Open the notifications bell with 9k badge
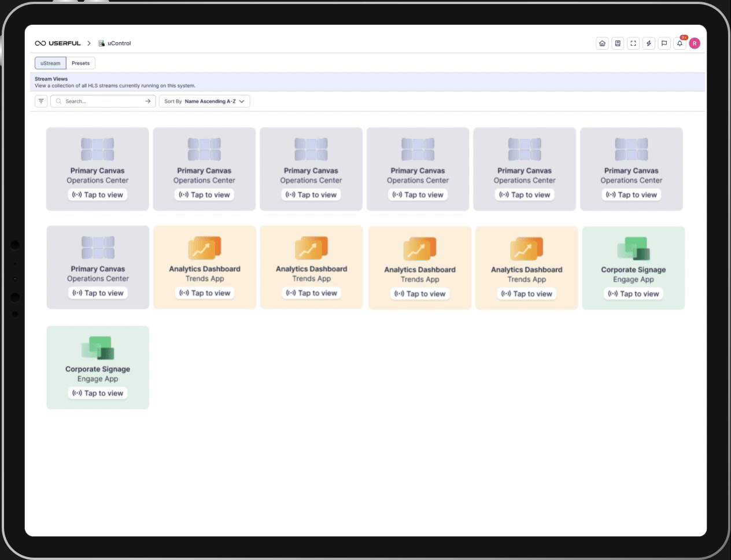The width and height of the screenshot is (731, 560). click(x=680, y=43)
